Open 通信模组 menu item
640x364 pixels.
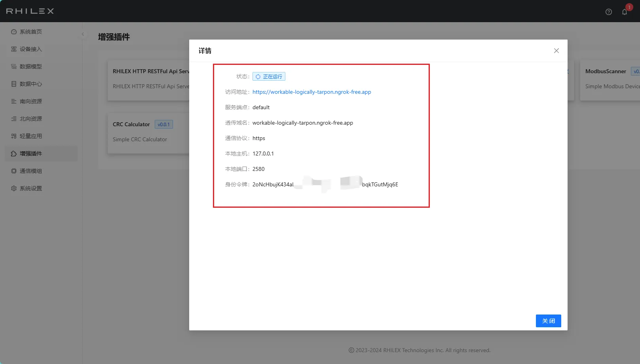point(41,171)
